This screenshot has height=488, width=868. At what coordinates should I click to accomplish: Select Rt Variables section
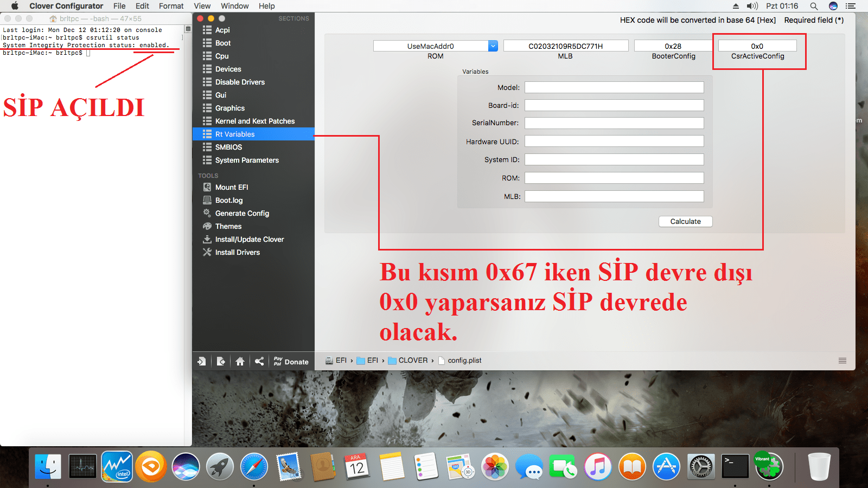(x=253, y=134)
